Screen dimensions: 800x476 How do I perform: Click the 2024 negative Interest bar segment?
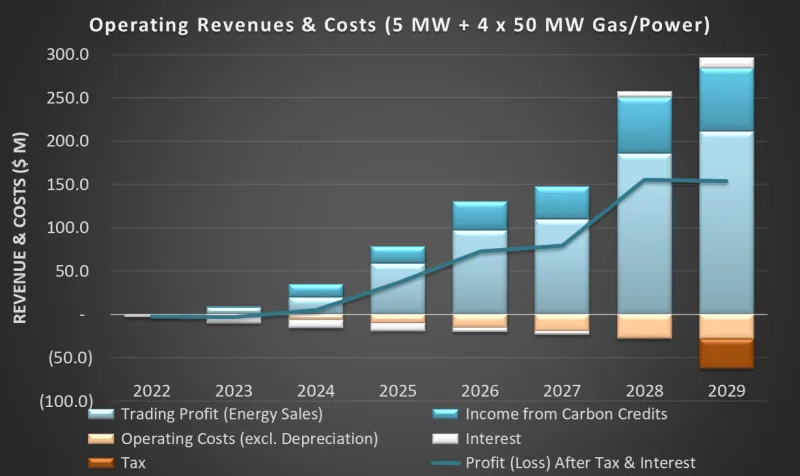click(316, 323)
